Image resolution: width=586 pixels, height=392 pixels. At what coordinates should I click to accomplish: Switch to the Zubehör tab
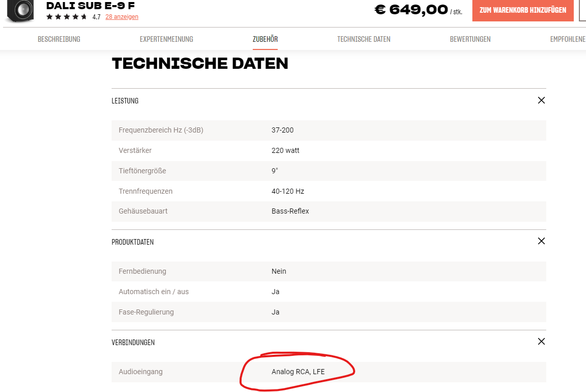(265, 39)
